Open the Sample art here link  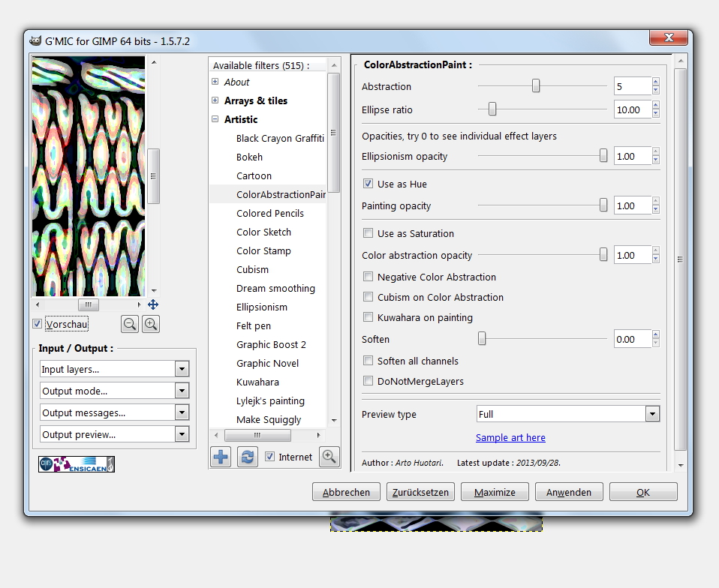coord(510,438)
